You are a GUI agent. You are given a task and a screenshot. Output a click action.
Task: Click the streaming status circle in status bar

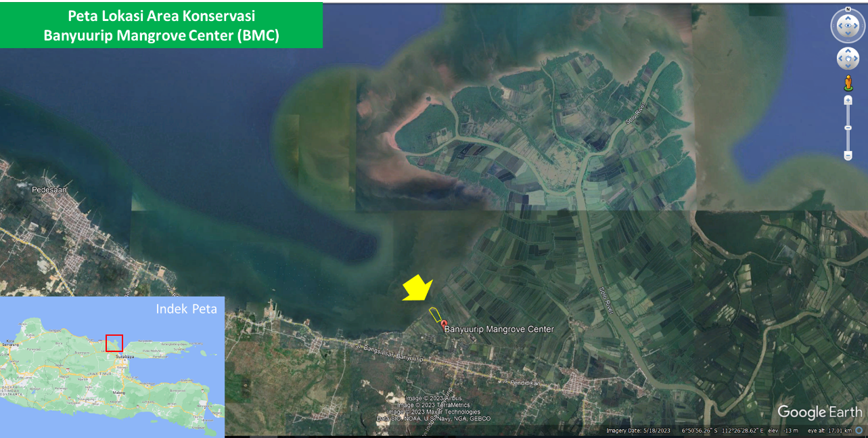click(859, 431)
